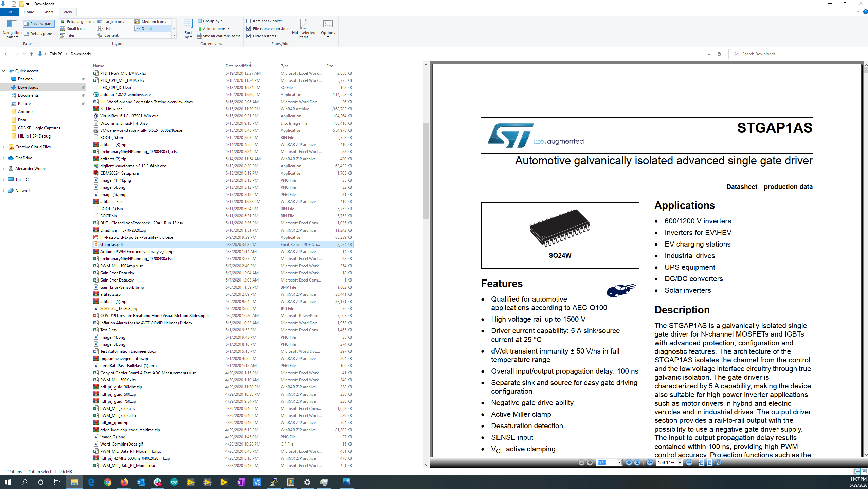Open the page number dropdown in the PDF toolbar
The image size is (868, 489).
pos(620,462)
